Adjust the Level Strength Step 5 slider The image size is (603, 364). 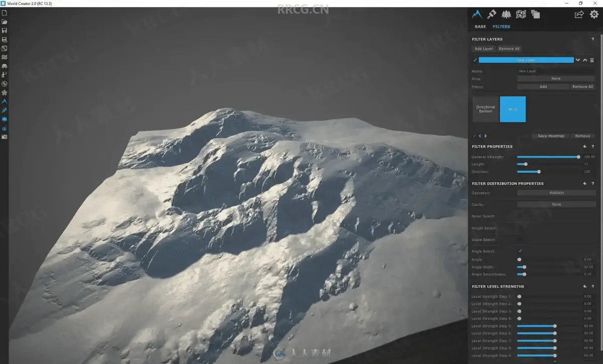tap(549, 326)
